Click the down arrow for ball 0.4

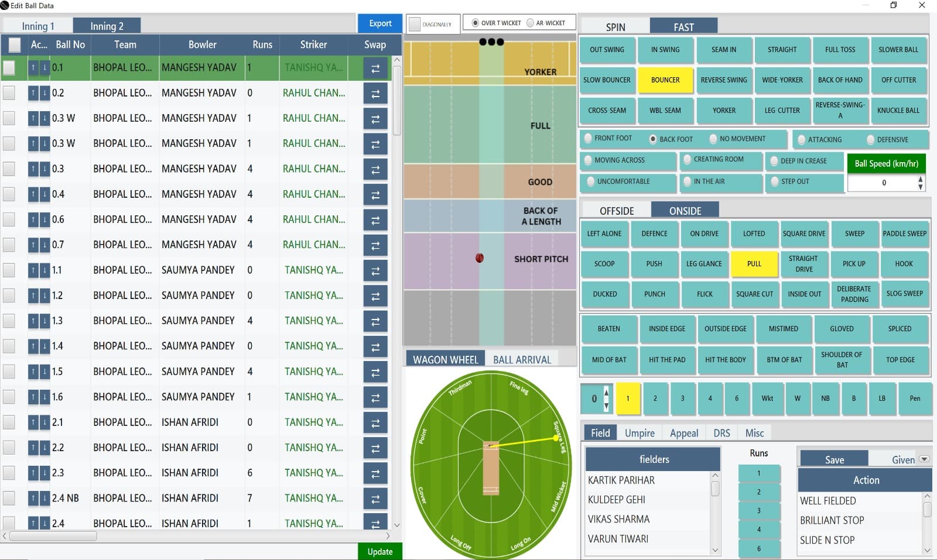(x=45, y=194)
